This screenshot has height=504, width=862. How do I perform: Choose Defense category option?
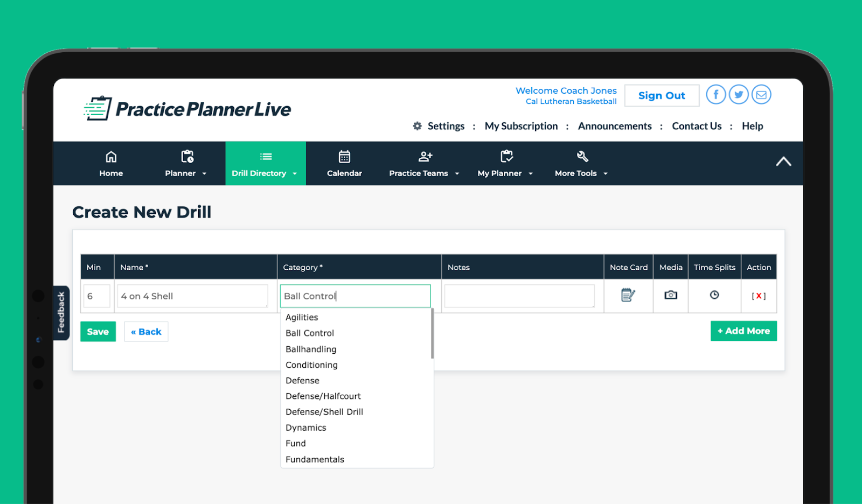[x=302, y=381]
